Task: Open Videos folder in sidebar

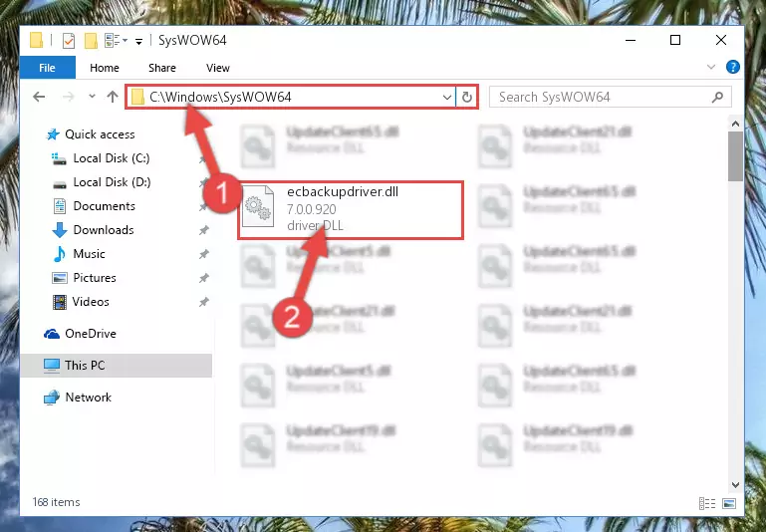Action: 91,302
